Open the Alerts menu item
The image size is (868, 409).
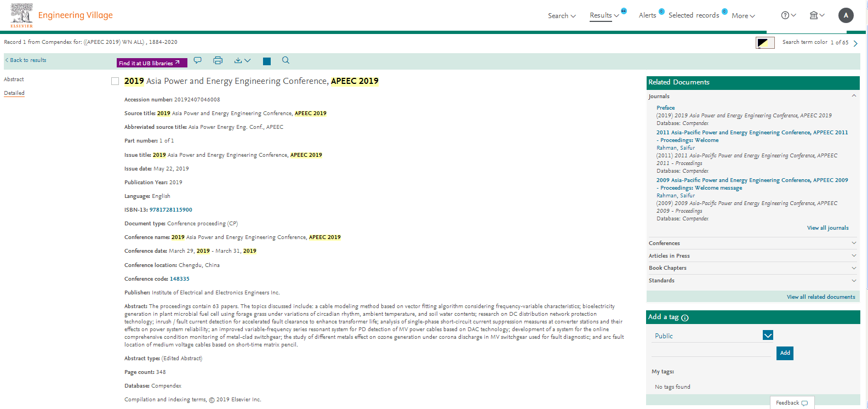click(x=647, y=15)
